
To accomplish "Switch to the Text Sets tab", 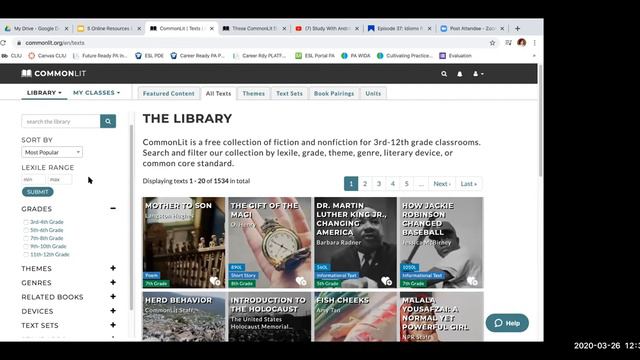I will 289,93.
